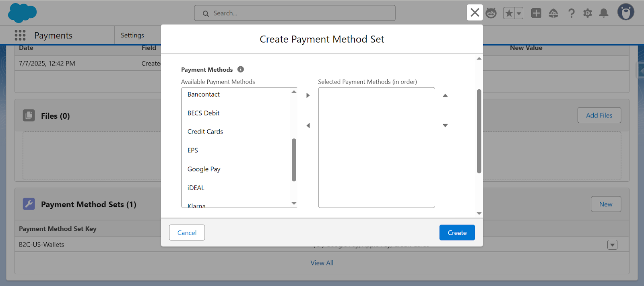Focus the global Search field

pos(295,13)
